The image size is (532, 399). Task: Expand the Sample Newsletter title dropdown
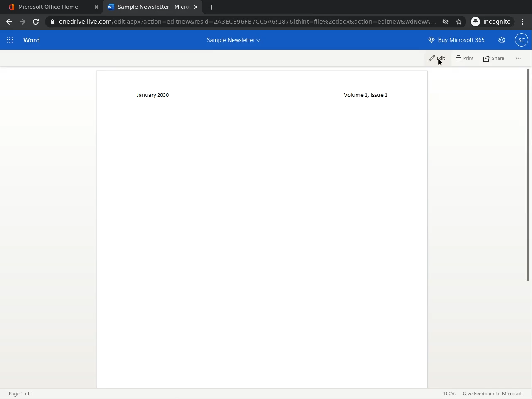(x=234, y=40)
